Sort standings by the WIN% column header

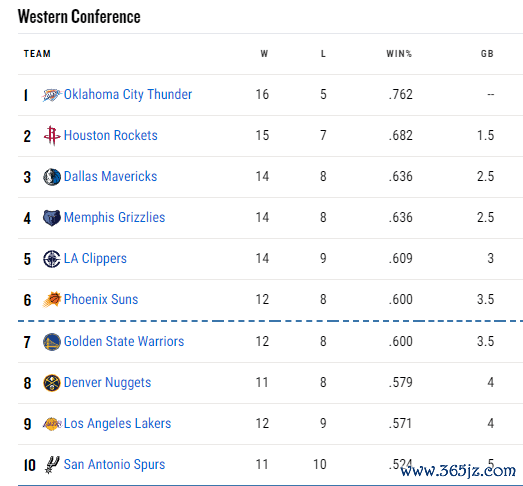coord(399,54)
